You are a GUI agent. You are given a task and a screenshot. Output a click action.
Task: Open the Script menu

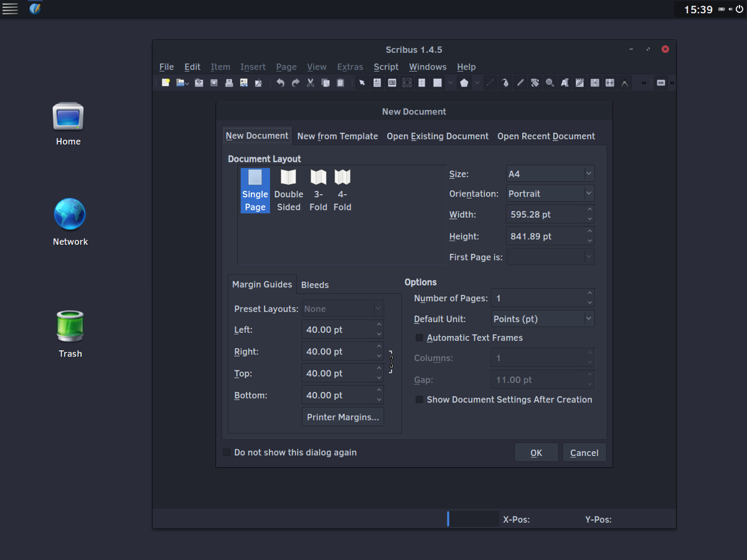[x=386, y=67]
